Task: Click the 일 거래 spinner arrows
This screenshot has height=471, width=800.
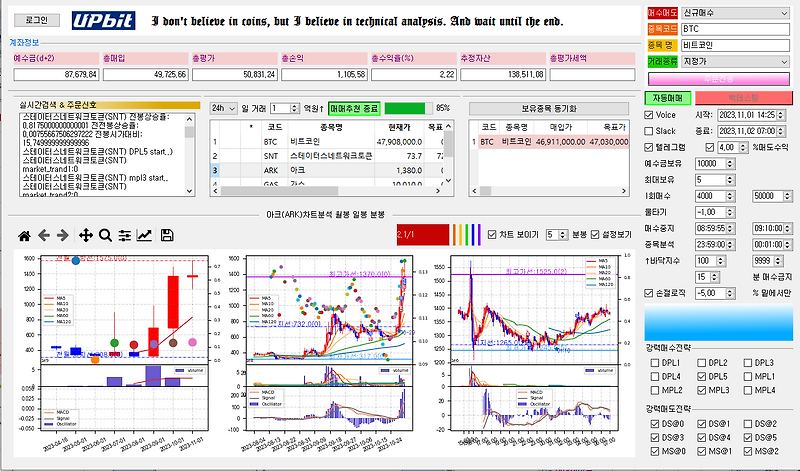Action: [294, 108]
